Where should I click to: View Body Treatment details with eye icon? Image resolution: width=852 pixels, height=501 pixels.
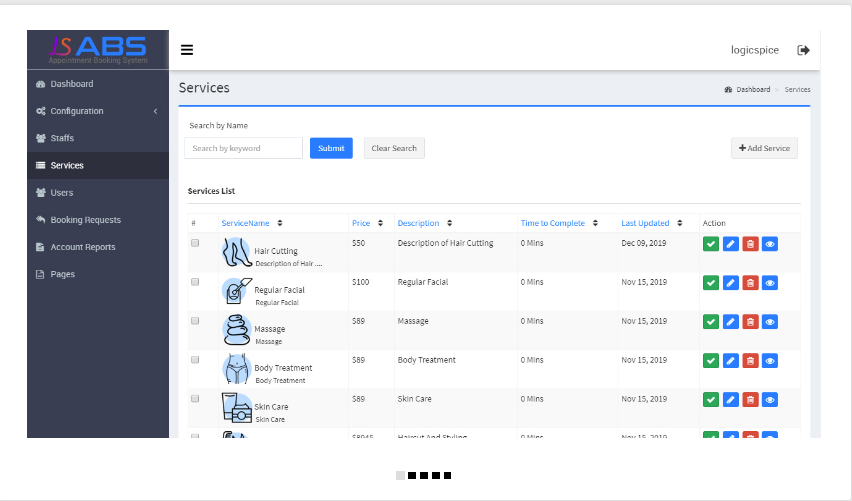769,361
